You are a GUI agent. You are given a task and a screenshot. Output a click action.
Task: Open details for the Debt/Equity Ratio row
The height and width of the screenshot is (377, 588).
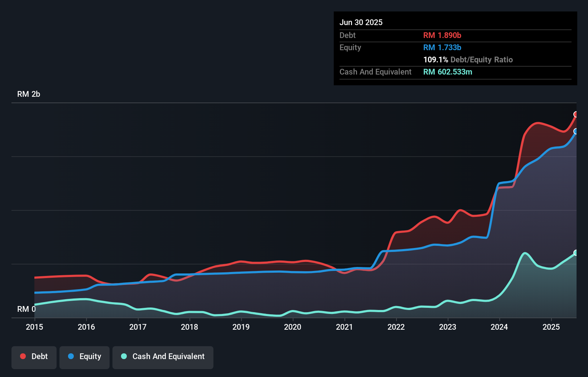click(468, 59)
